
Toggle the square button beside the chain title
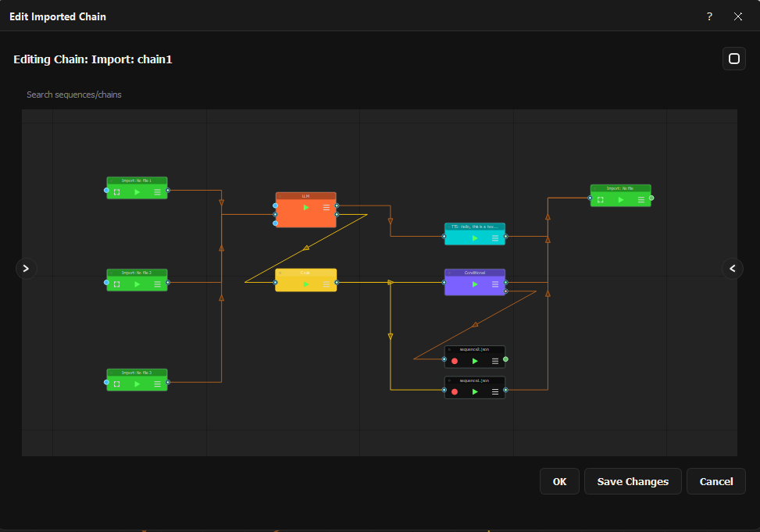[x=733, y=59]
